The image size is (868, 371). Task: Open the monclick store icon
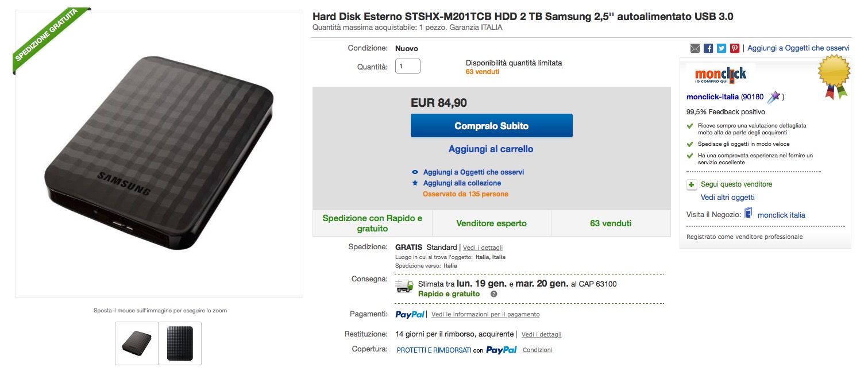[x=749, y=214]
